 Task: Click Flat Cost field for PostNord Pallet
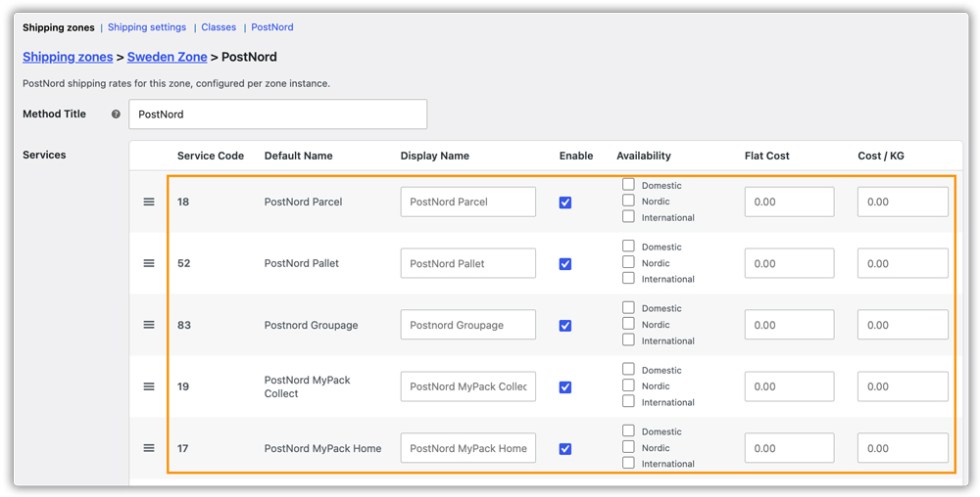[x=789, y=263]
